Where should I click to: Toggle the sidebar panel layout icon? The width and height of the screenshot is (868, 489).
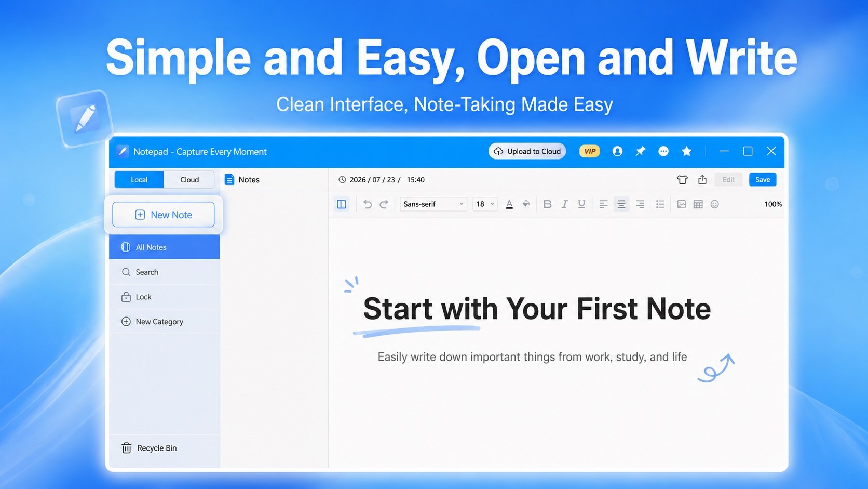pos(342,204)
